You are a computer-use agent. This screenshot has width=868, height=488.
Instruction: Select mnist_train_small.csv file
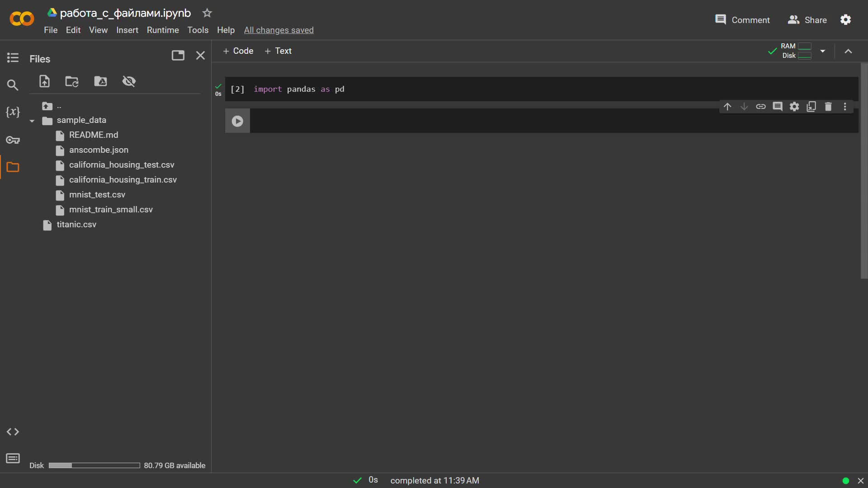[x=111, y=210]
